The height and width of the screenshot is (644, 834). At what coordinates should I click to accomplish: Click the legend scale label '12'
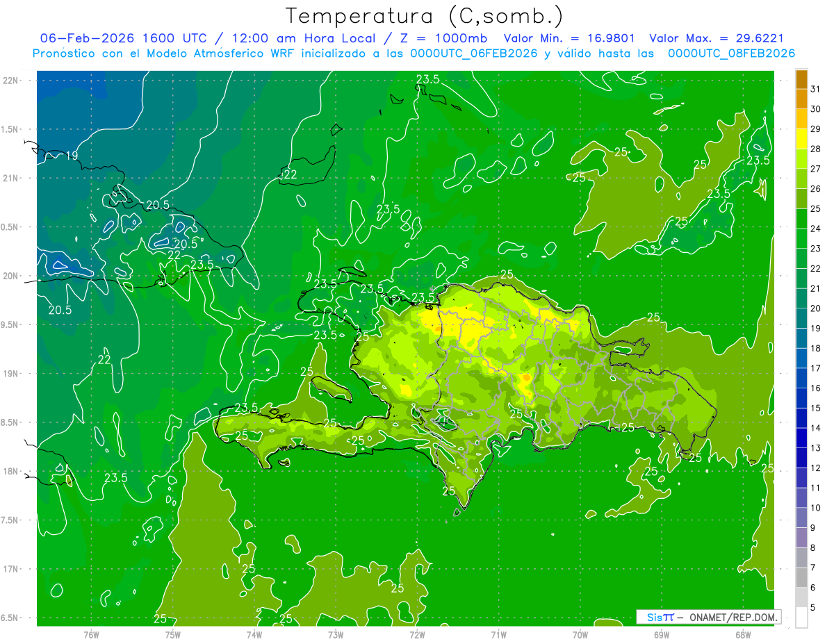pyautogui.click(x=816, y=468)
